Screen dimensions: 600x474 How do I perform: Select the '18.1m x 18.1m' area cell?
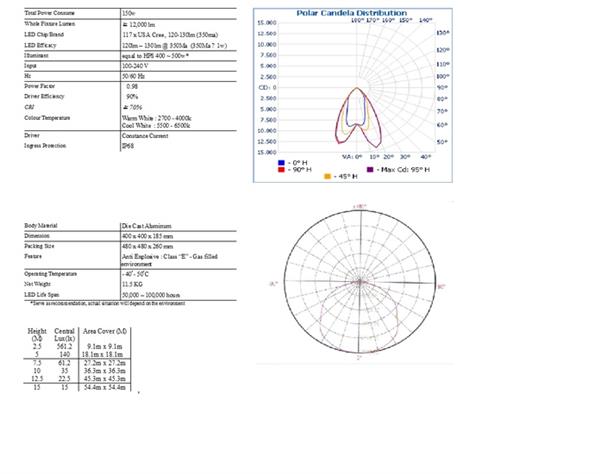tap(103, 355)
